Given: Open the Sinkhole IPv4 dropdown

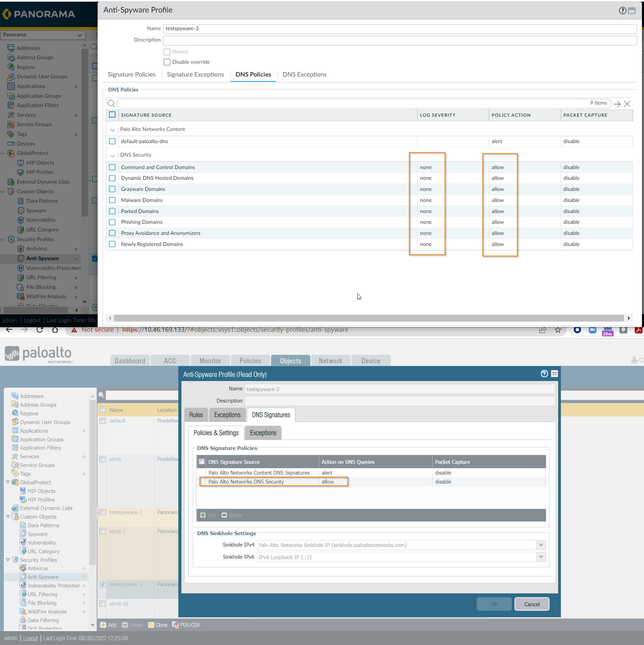Looking at the screenshot, I should pyautogui.click(x=540, y=545).
